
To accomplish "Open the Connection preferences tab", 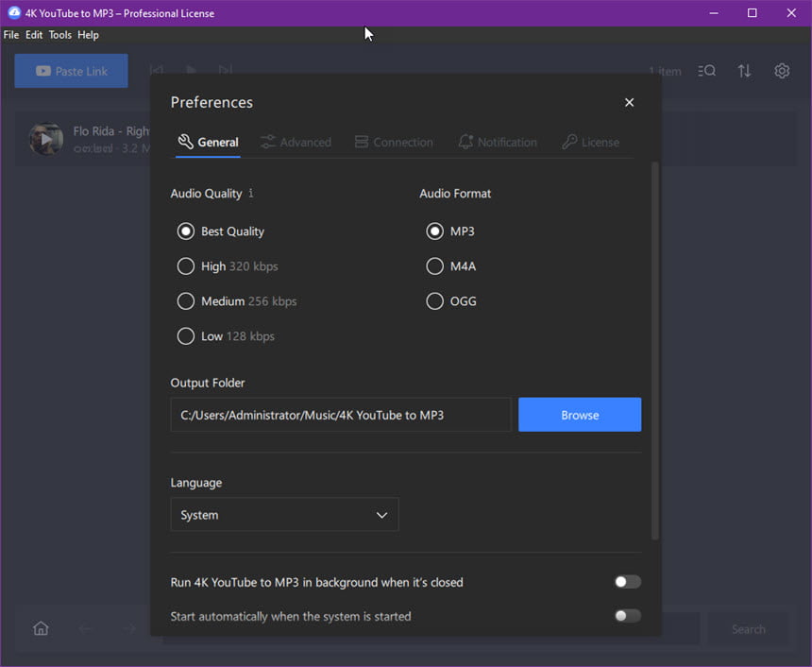I will (x=394, y=142).
